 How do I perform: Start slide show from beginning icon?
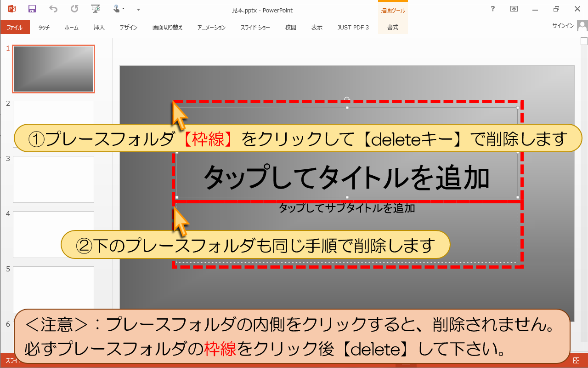click(96, 9)
